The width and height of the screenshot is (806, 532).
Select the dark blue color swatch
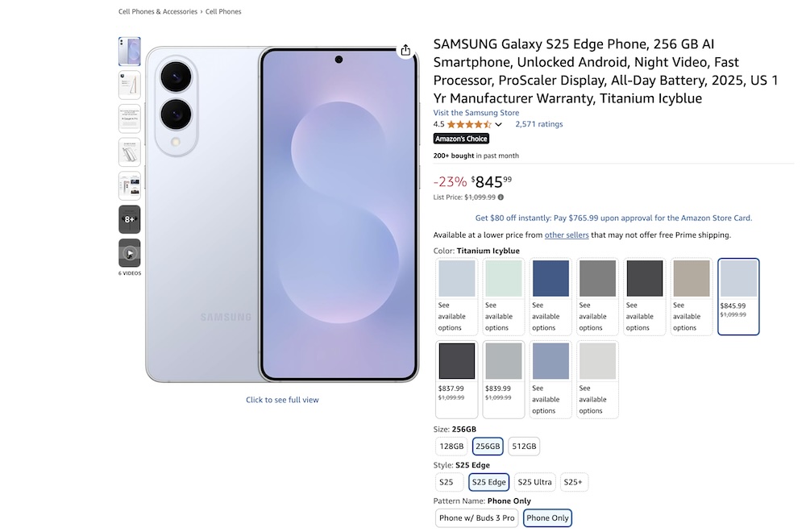coord(550,277)
